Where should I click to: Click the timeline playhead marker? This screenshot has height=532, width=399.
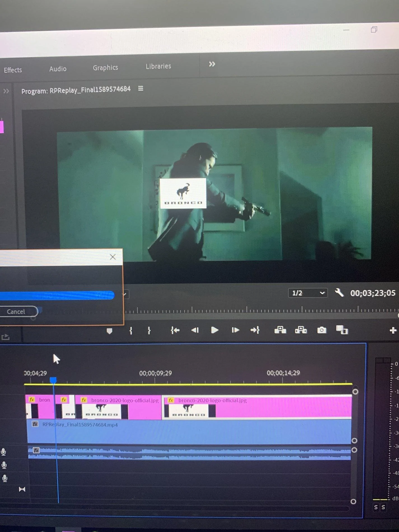tap(53, 380)
